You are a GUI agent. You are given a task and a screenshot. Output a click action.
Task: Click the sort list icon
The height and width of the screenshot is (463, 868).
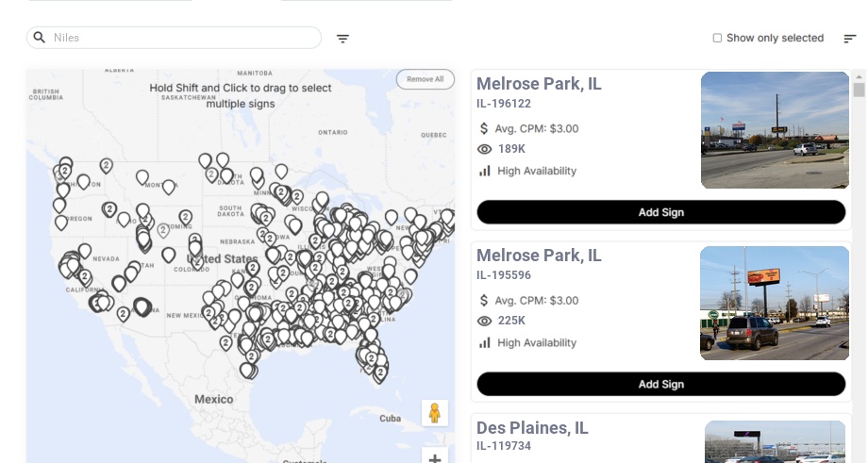(850, 39)
